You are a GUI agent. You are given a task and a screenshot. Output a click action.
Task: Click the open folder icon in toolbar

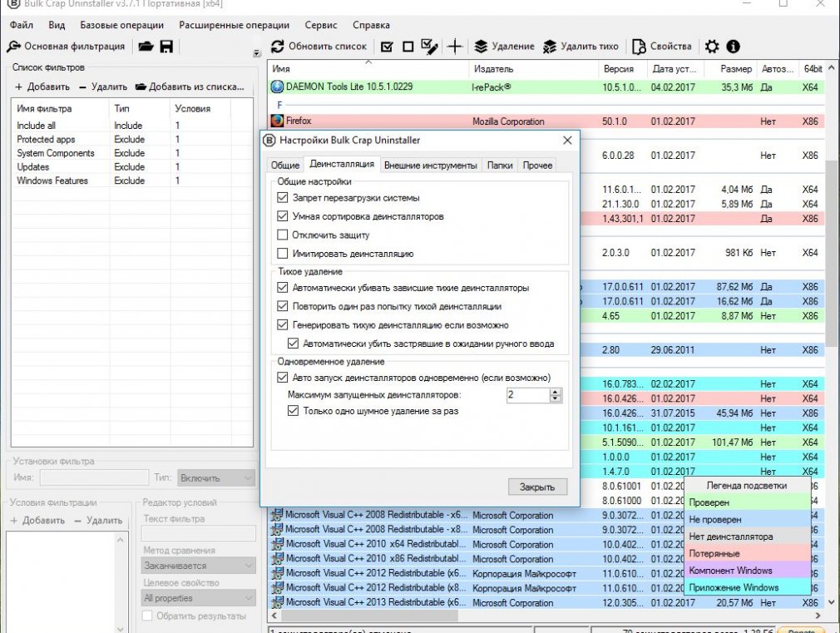tap(146, 47)
